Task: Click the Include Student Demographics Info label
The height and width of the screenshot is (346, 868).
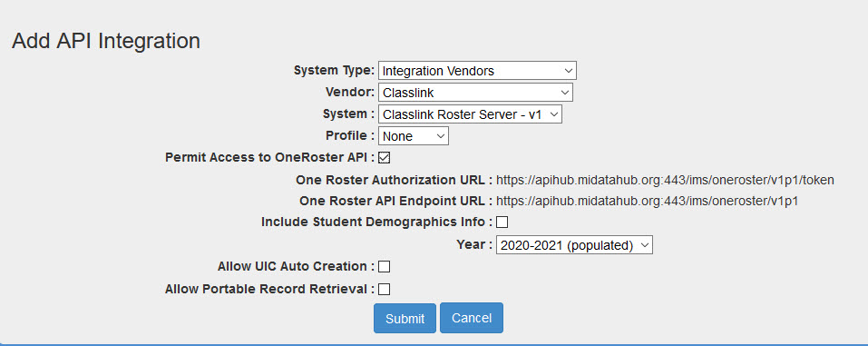Action: click(x=376, y=222)
